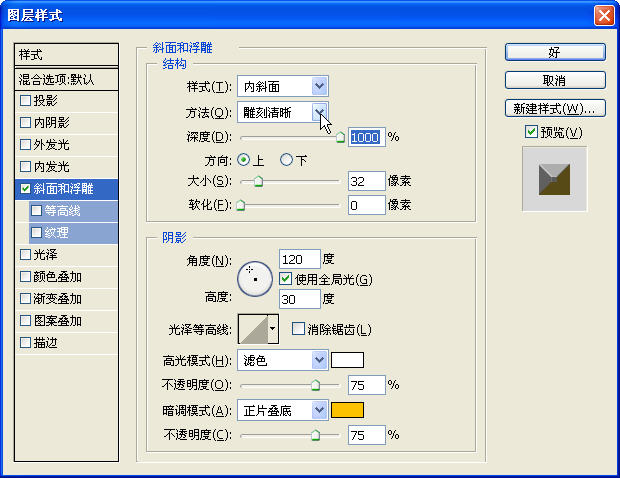Click highlight 不透明度(O) field showing 75
This screenshot has width=620, height=478.
tap(367, 385)
